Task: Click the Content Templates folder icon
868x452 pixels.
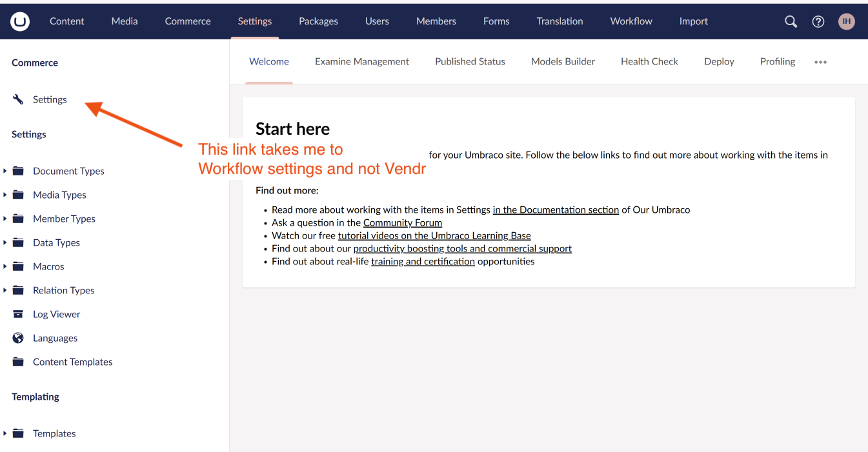Action: (x=18, y=362)
